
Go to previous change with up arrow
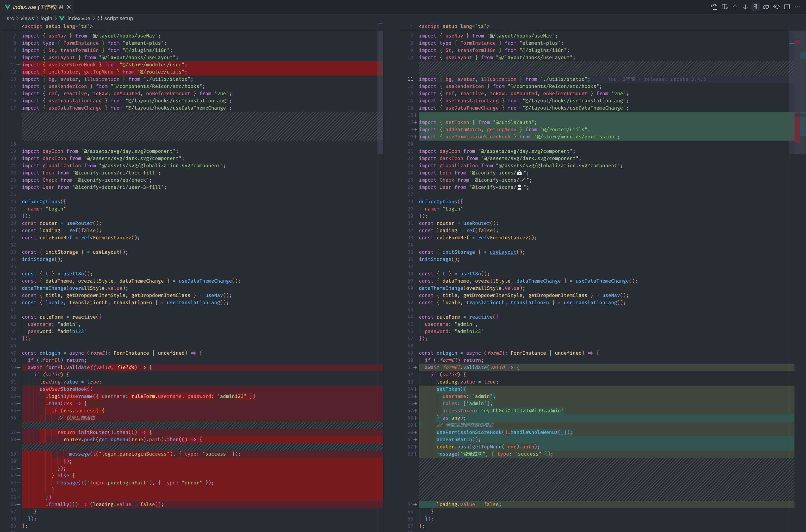(x=735, y=7)
